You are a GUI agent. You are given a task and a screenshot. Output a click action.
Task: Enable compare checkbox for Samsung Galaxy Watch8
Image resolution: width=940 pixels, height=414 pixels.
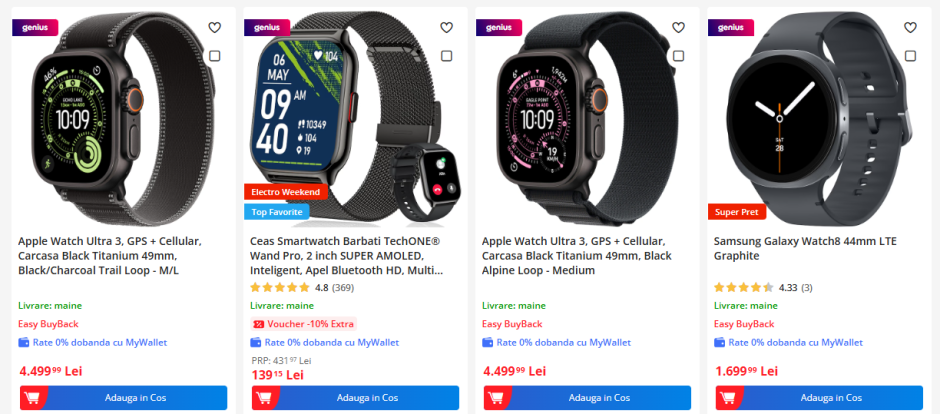[911, 56]
